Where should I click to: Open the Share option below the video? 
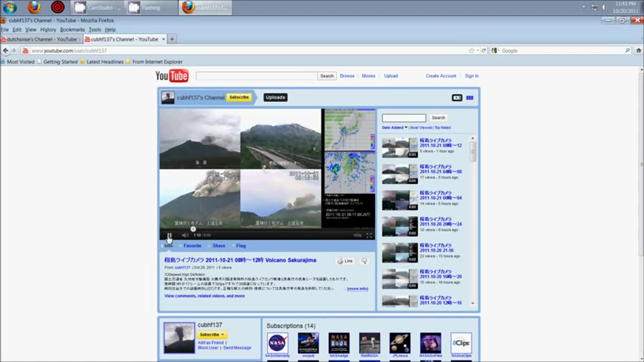pyautogui.click(x=219, y=246)
